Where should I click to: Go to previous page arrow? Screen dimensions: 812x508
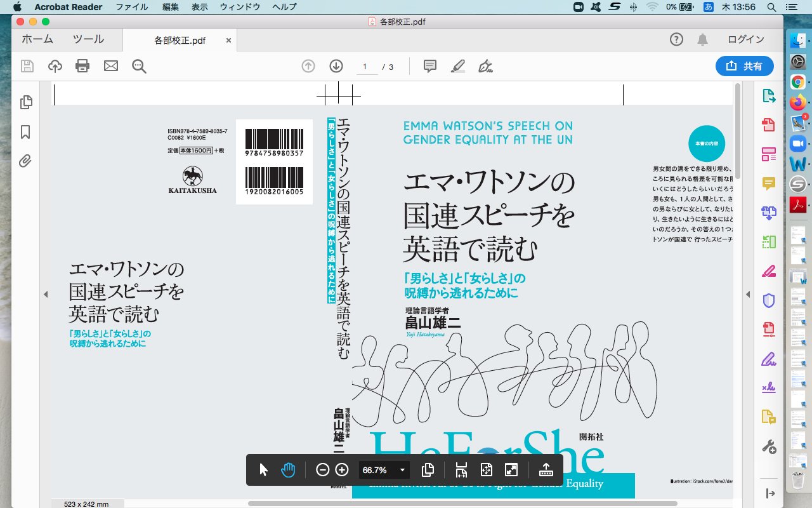point(308,66)
